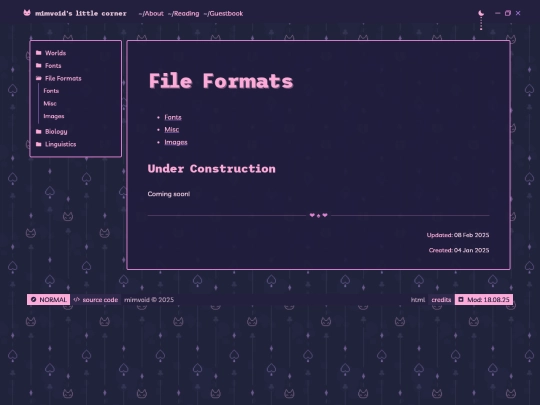Select Fonts under File Formats in sidebar
The height and width of the screenshot is (405, 540).
(51, 91)
